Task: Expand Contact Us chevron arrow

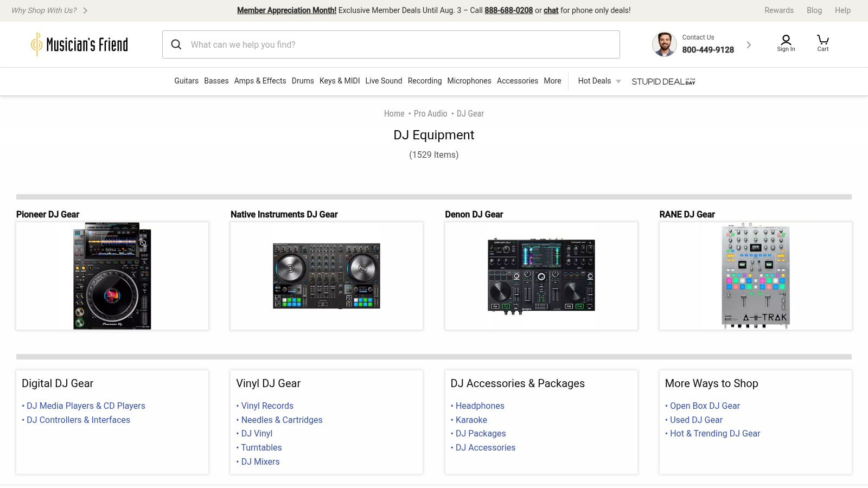Action: click(749, 44)
